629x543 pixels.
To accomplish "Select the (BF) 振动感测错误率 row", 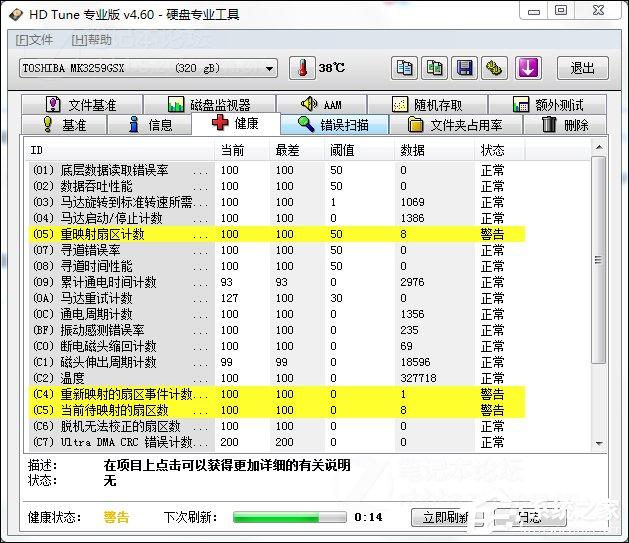I will click(x=277, y=330).
